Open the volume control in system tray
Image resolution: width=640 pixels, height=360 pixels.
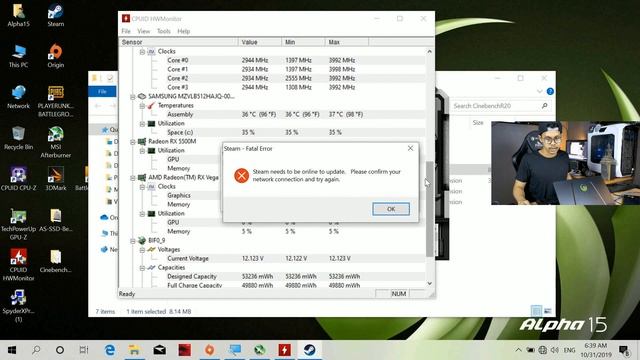point(555,350)
